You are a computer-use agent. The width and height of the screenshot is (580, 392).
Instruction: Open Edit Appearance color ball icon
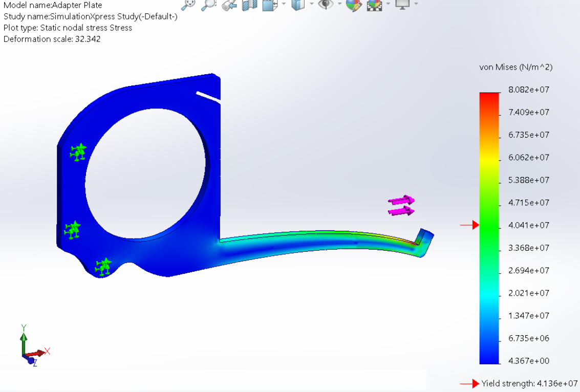(353, 5)
